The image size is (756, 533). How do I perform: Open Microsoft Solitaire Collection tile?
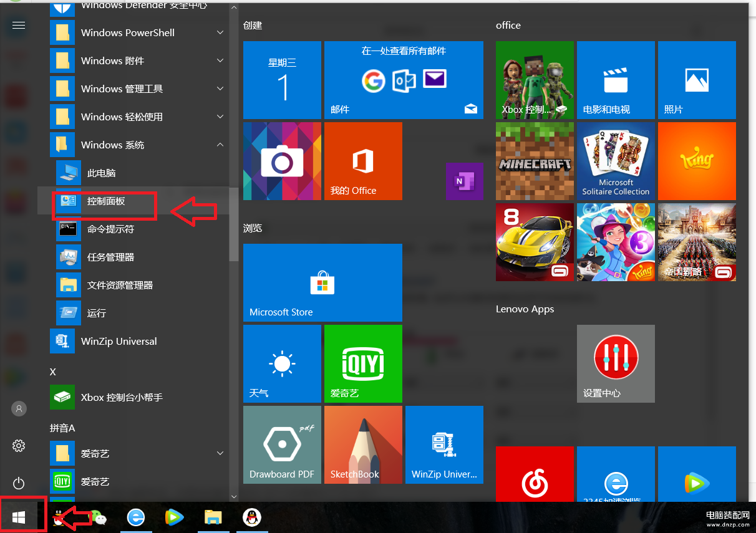click(616, 161)
